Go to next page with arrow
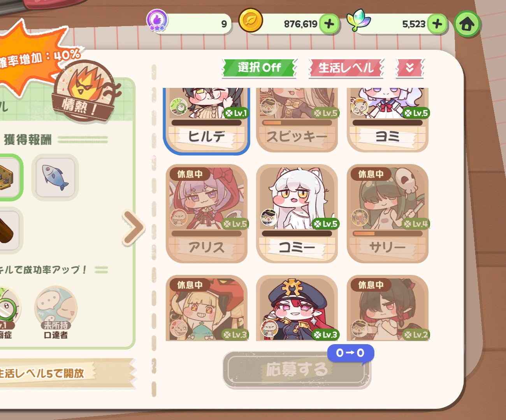Screen dimensions: 506x420 point(134,227)
